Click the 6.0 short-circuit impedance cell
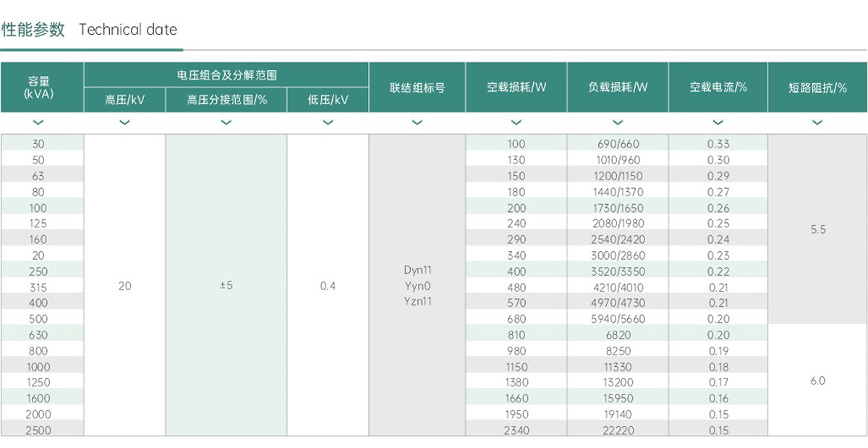This screenshot has width=868, height=448. click(817, 381)
